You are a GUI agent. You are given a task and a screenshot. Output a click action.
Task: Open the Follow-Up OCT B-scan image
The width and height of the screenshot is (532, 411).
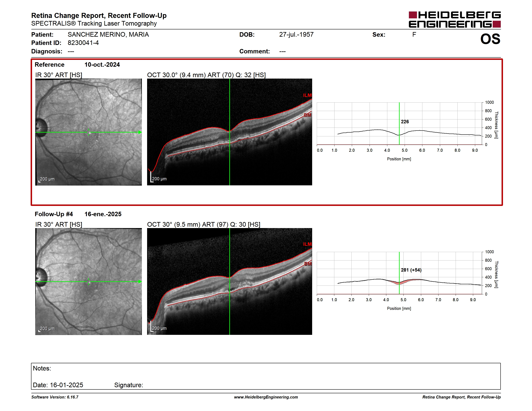point(230,281)
